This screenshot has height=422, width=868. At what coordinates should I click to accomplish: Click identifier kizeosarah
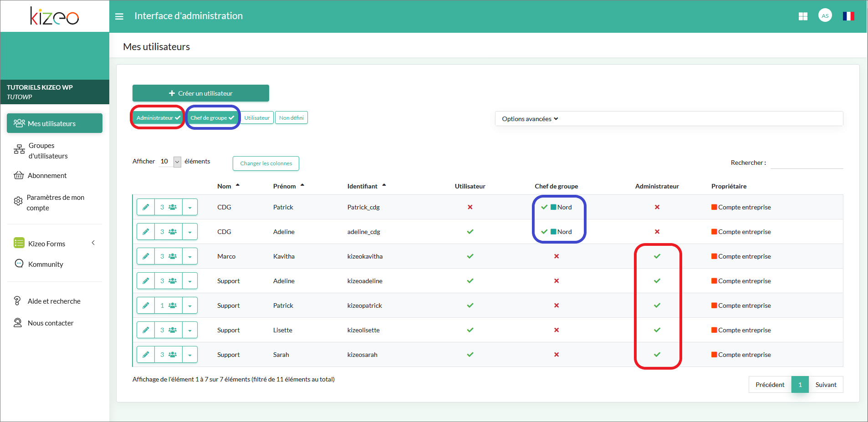tap(363, 355)
